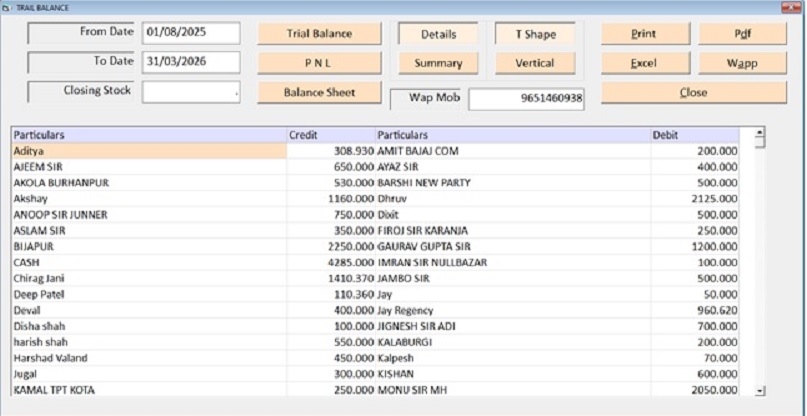The image size is (807, 416).
Task: Open the Balance Sheet report
Action: click(x=319, y=93)
